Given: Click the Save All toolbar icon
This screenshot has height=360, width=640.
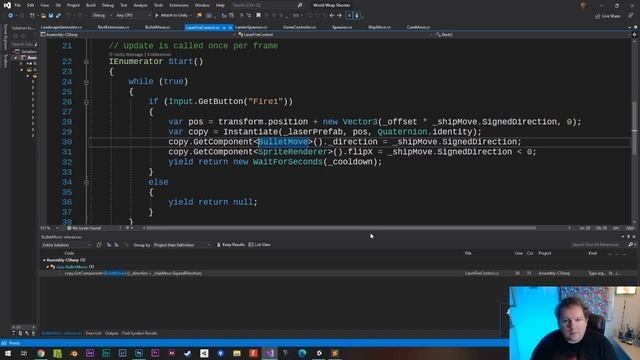Looking at the screenshot, I should coord(58,16).
